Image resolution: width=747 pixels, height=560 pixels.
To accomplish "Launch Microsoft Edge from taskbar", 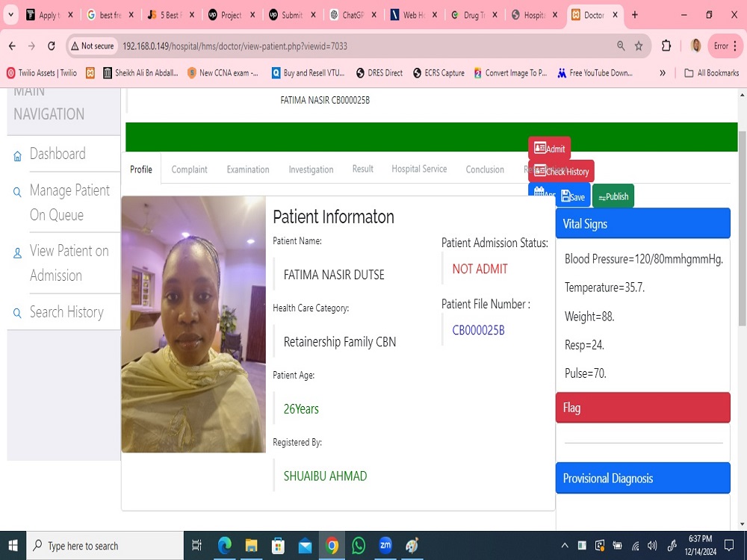I will 224,546.
